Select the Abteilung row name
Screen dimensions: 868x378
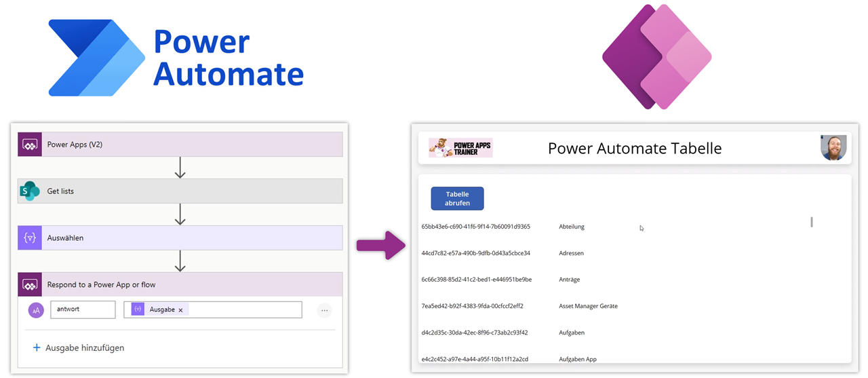[572, 227]
